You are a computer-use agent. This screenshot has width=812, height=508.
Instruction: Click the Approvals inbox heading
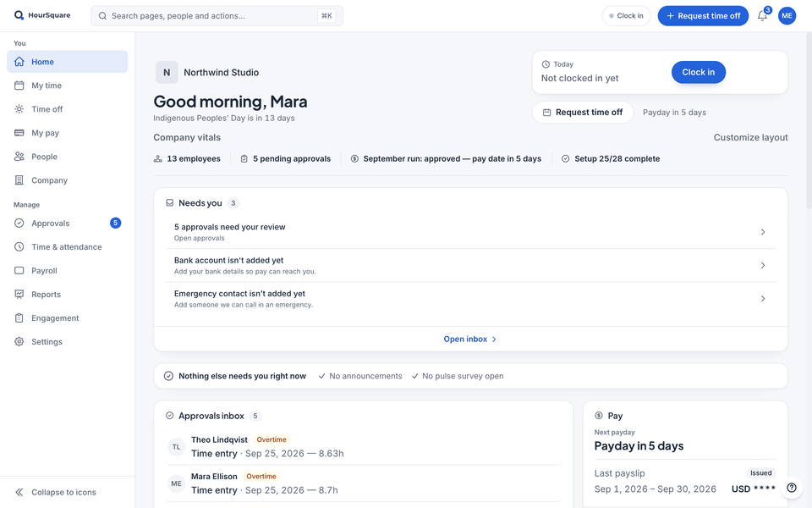tap(211, 416)
